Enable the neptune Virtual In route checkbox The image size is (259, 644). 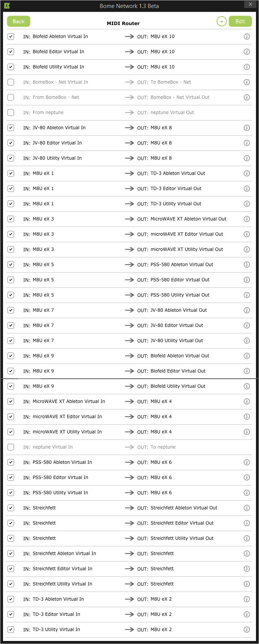(x=11, y=447)
